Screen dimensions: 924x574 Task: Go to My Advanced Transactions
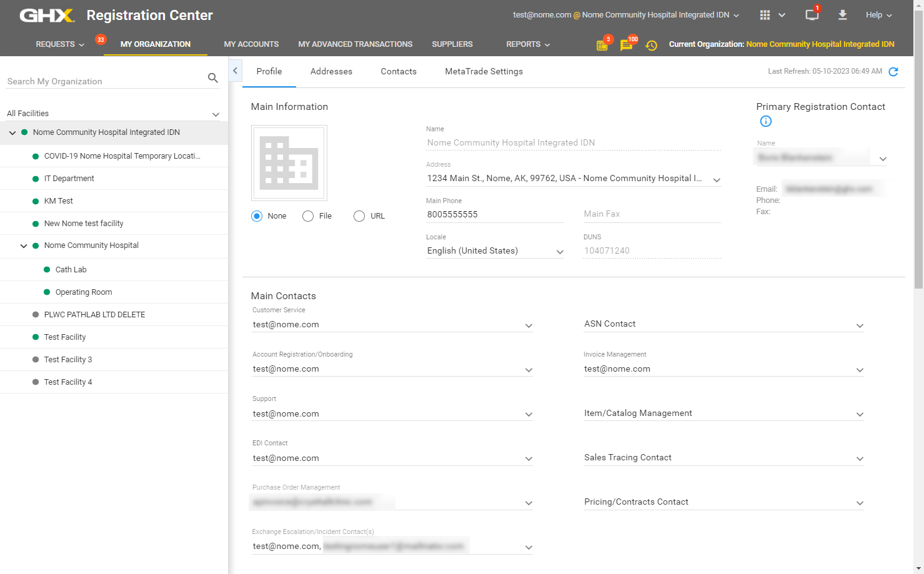pos(355,44)
